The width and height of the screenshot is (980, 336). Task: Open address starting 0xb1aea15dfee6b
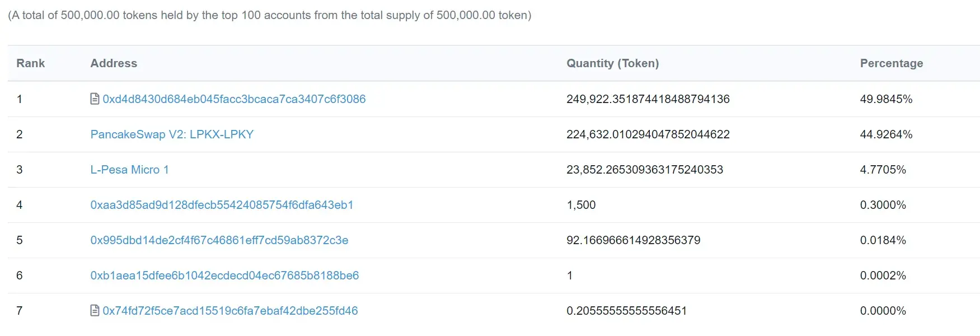click(224, 276)
